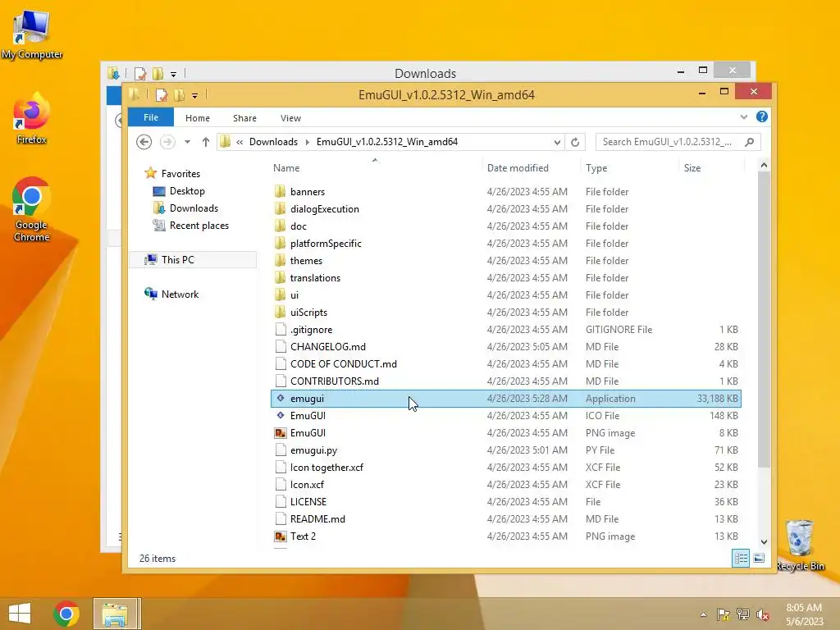Click the Properties quick access icon
Viewport: 840px width, 630px height.
click(x=162, y=95)
